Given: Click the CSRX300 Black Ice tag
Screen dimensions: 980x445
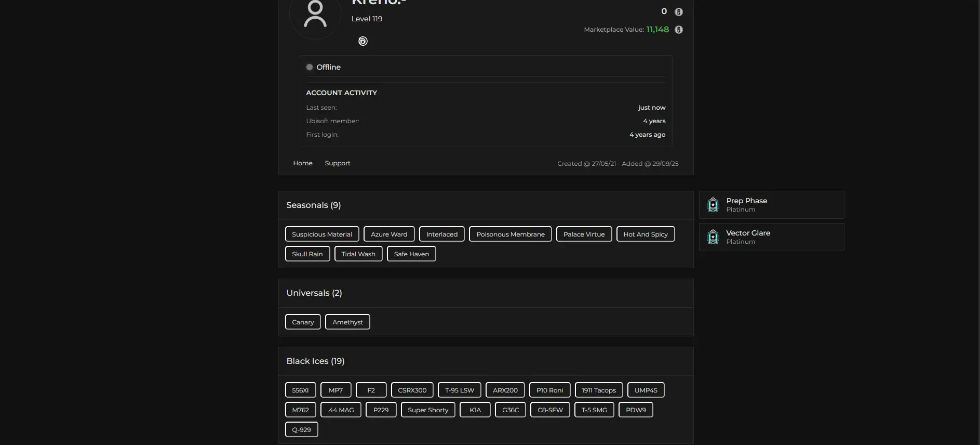Looking at the screenshot, I should click(412, 390).
